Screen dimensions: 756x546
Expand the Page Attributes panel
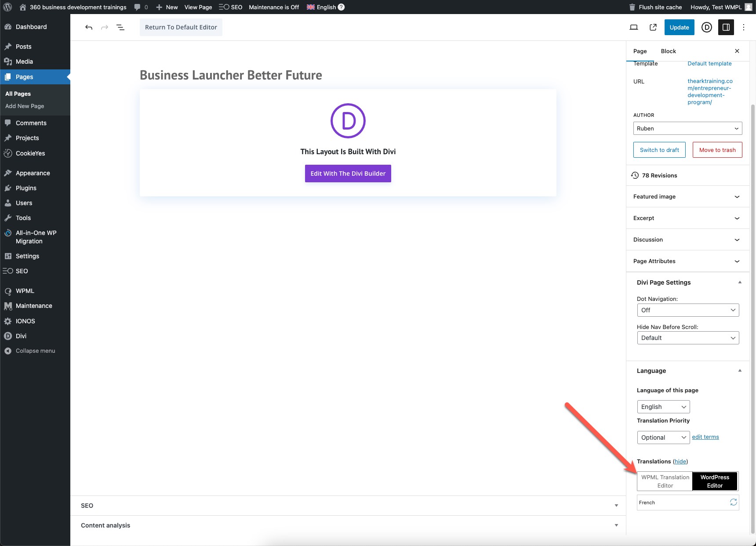(x=687, y=261)
